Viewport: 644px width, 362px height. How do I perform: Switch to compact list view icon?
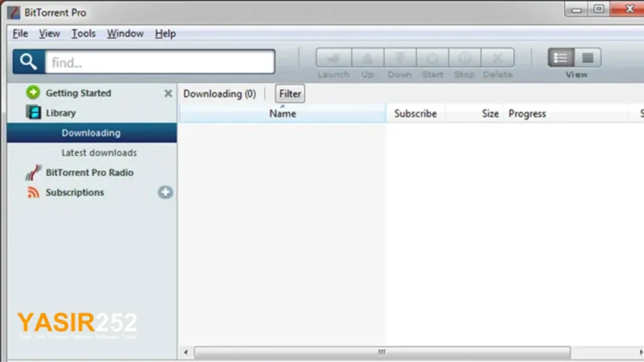tap(588, 58)
